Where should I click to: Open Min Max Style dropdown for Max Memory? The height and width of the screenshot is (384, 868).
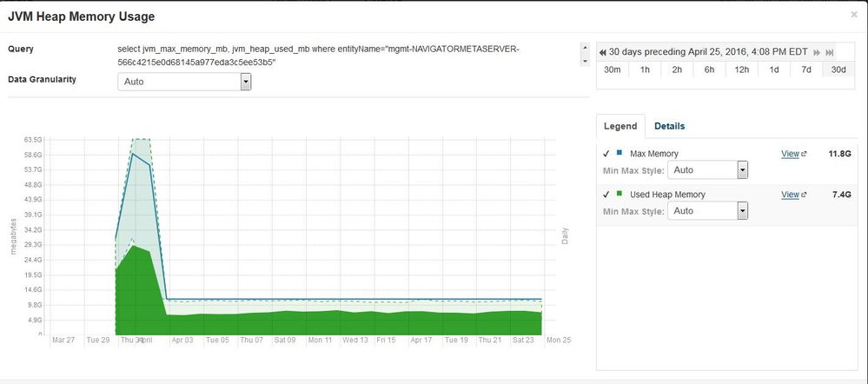pos(707,170)
